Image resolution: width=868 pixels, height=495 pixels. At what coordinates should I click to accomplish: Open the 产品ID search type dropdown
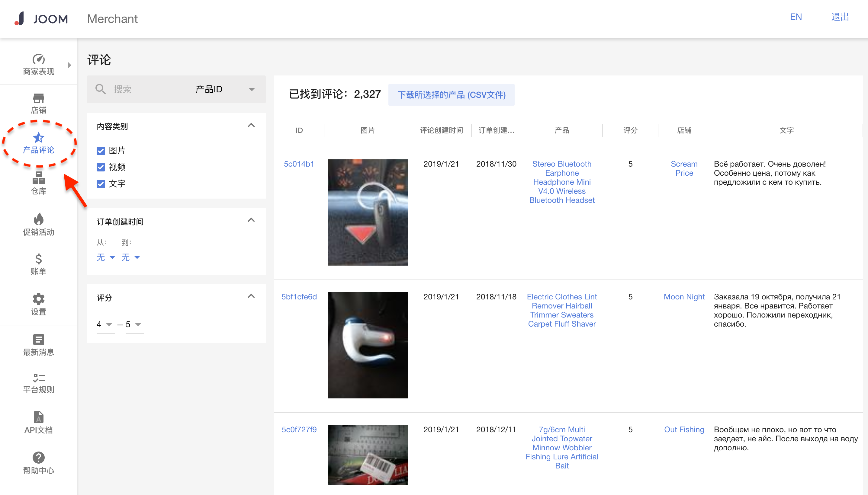224,89
